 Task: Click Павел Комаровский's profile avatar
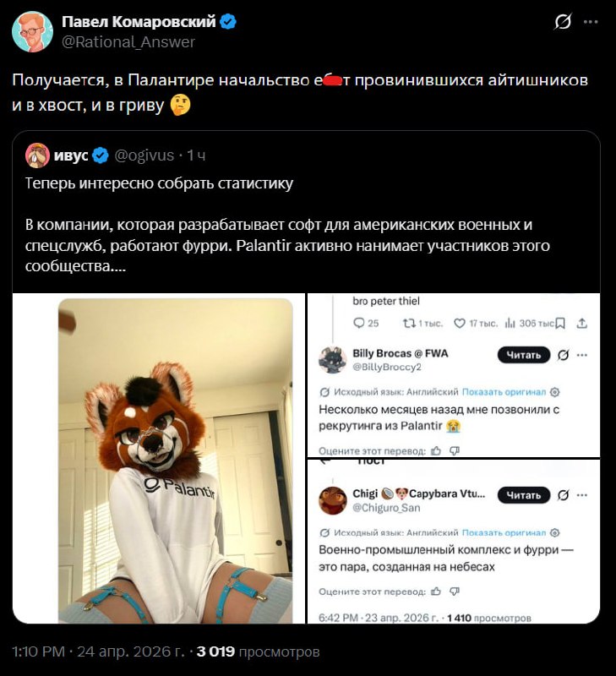(x=32, y=31)
